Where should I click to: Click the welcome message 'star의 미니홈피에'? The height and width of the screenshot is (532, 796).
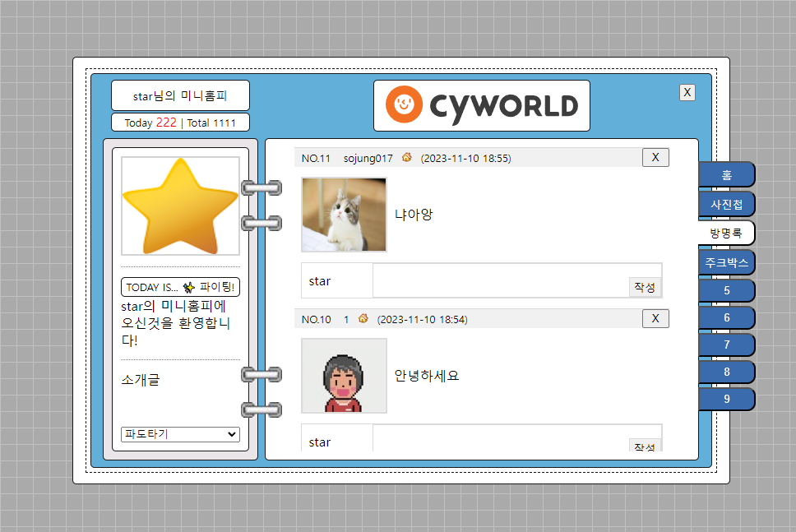point(174,306)
